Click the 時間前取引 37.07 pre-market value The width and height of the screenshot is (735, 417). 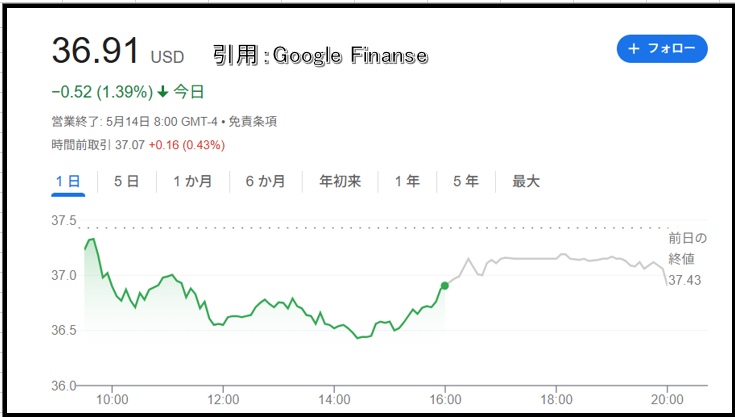(x=130, y=145)
